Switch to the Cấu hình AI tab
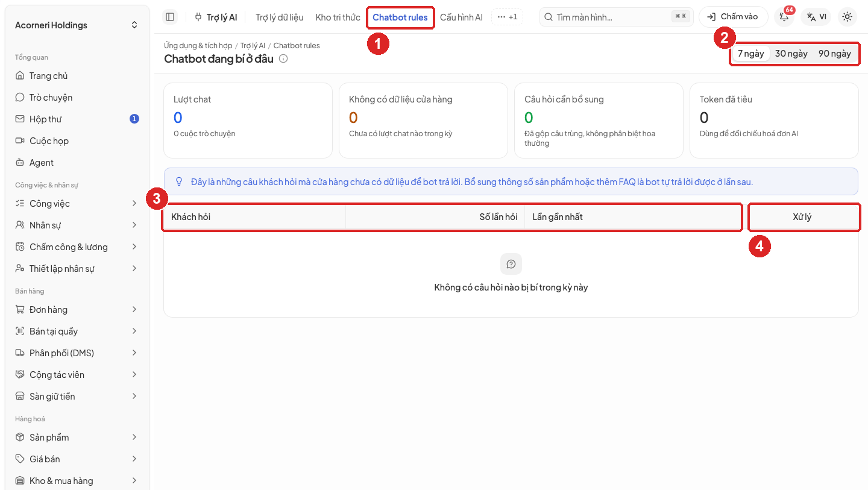This screenshot has height=490, width=868. 461,17
